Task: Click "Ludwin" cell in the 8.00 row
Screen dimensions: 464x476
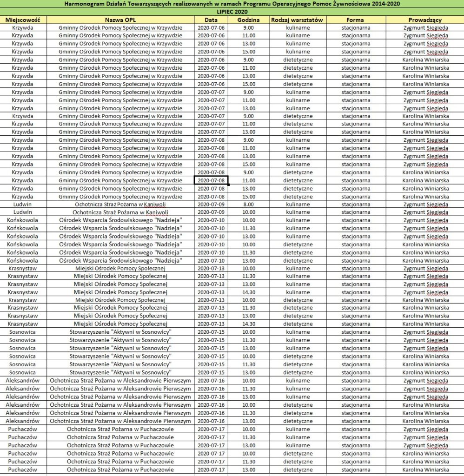Action: [23, 205]
